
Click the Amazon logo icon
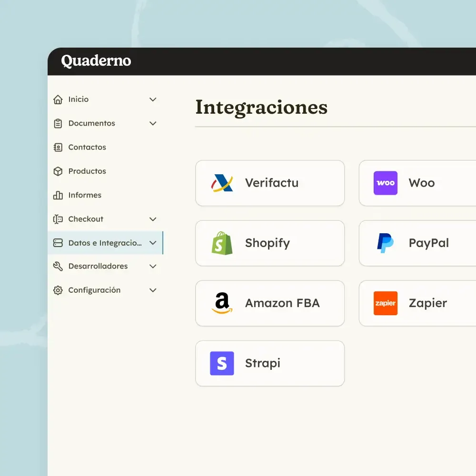[x=221, y=303]
